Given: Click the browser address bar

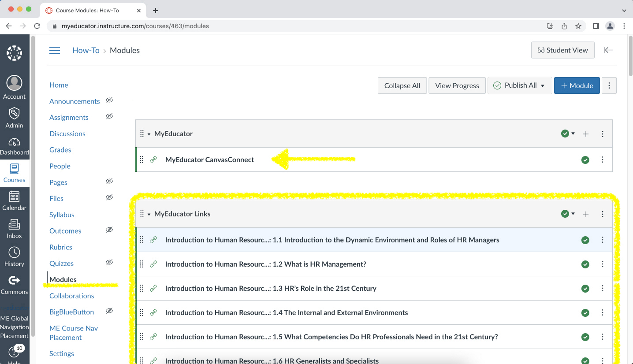Looking at the screenshot, I should point(295,26).
